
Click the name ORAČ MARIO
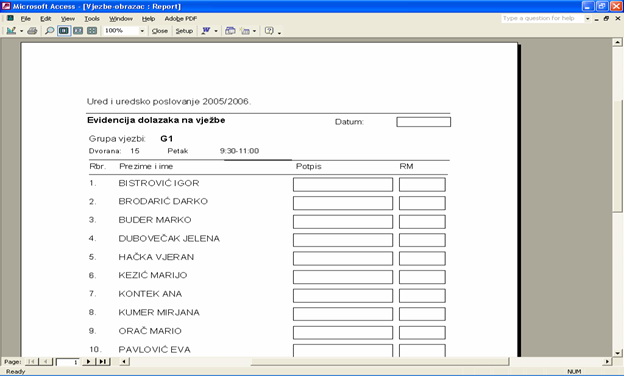coord(150,331)
